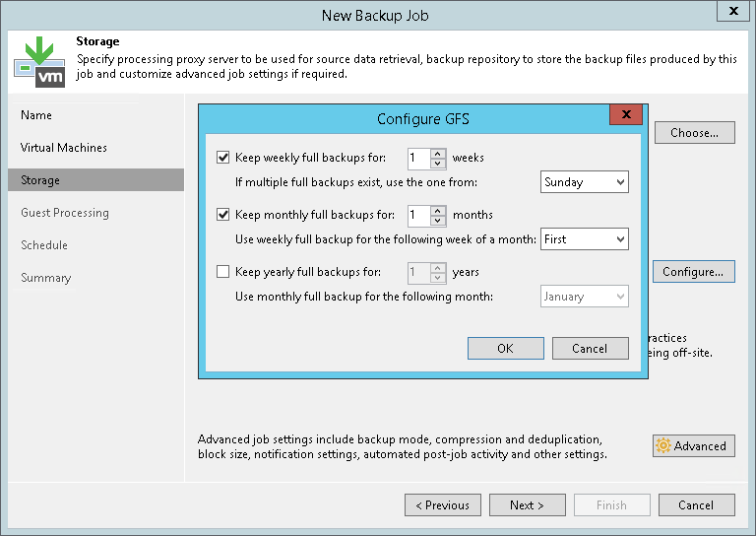The height and width of the screenshot is (536, 756).
Task: Confirm GFS settings with OK
Action: click(505, 348)
